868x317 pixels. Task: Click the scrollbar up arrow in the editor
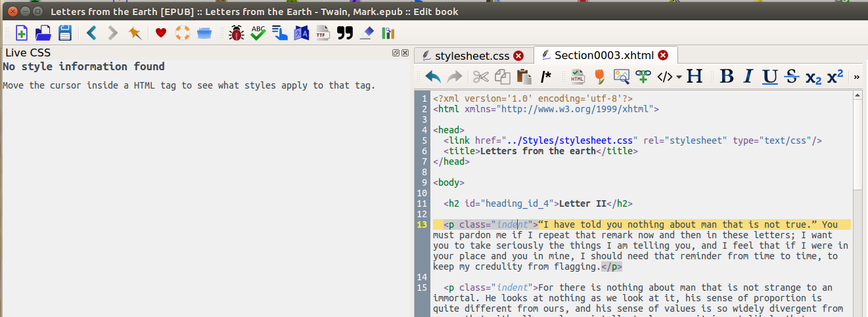(857, 95)
